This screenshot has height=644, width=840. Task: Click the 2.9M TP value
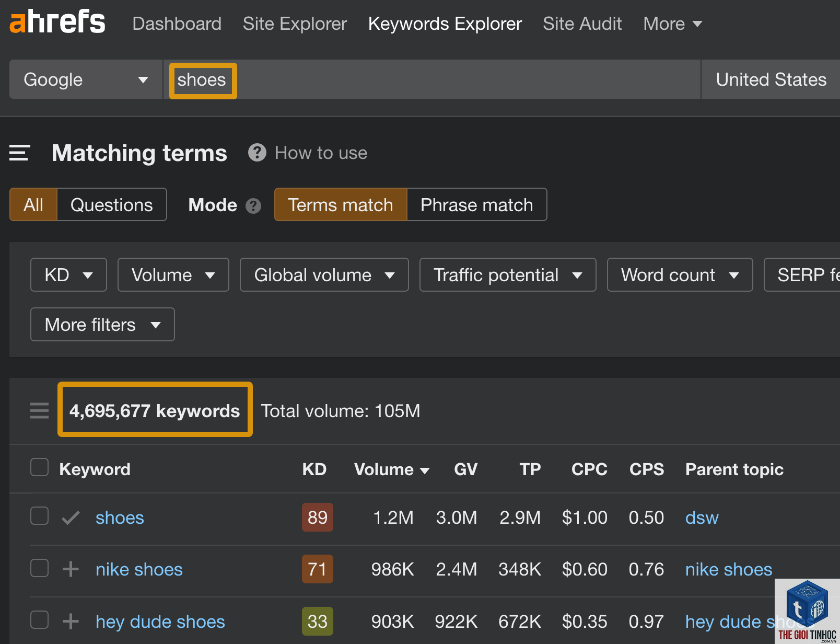[520, 517]
